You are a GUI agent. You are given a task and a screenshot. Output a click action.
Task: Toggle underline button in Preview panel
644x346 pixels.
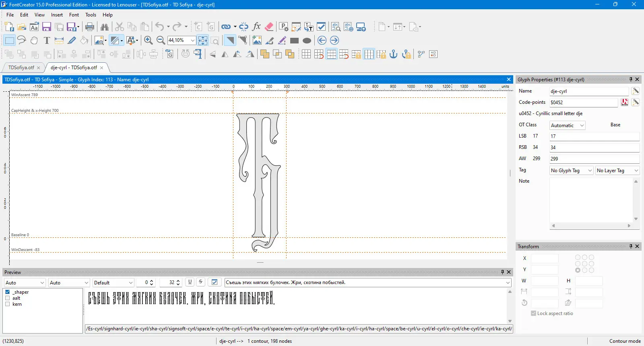pyautogui.click(x=190, y=282)
